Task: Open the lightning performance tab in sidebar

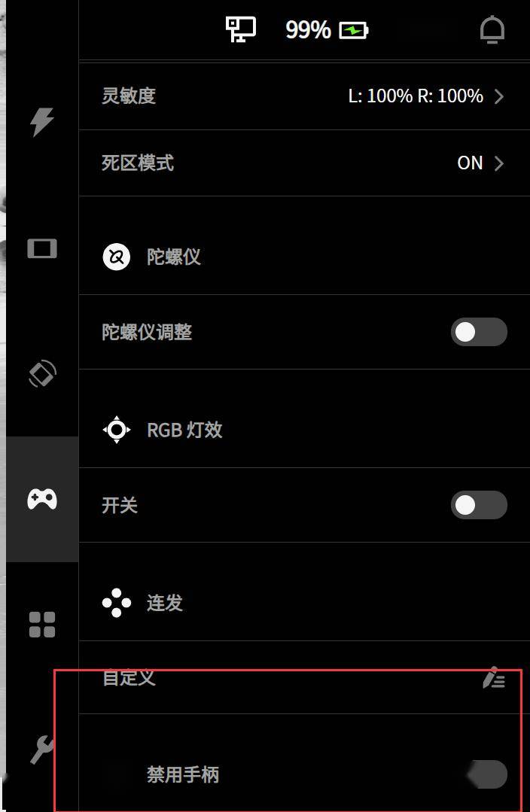Action: (x=42, y=122)
